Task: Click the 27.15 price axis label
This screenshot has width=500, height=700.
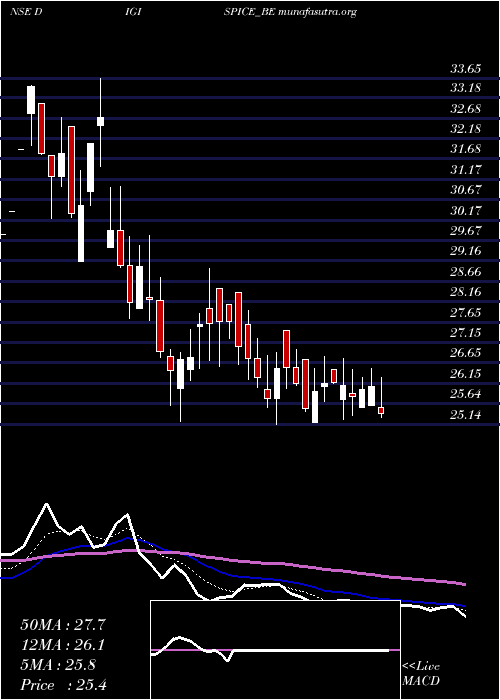Action: [465, 333]
